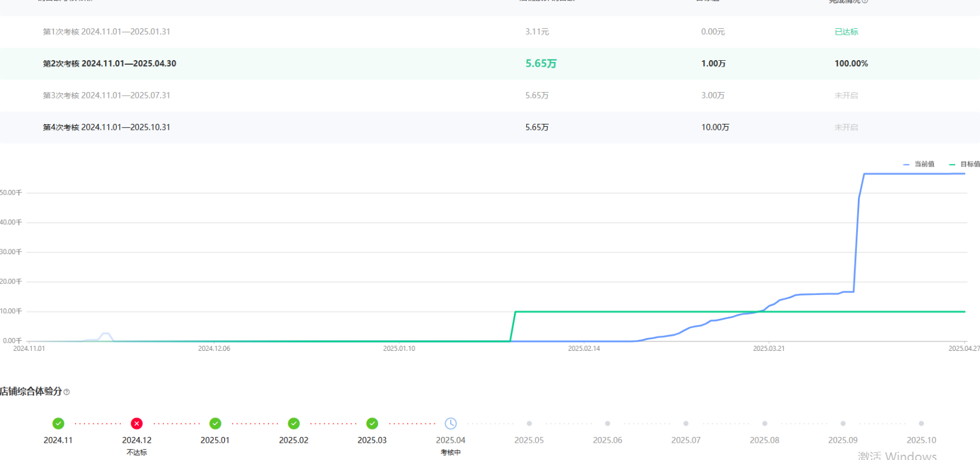
Task: Click the 100.00% completion value
Action: pos(851,64)
